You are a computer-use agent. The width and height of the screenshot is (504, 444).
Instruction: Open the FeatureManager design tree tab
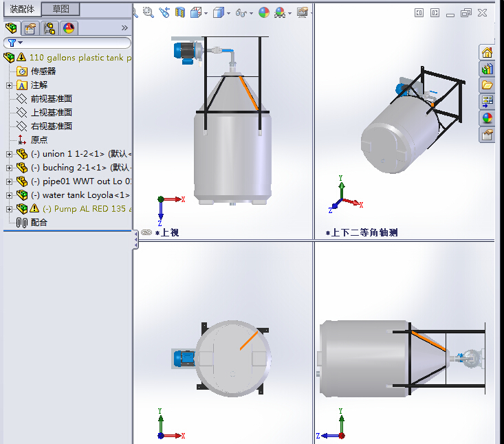(12, 28)
